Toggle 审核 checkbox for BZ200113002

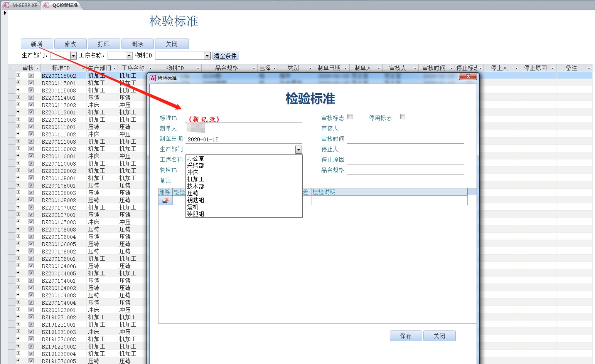31,105
